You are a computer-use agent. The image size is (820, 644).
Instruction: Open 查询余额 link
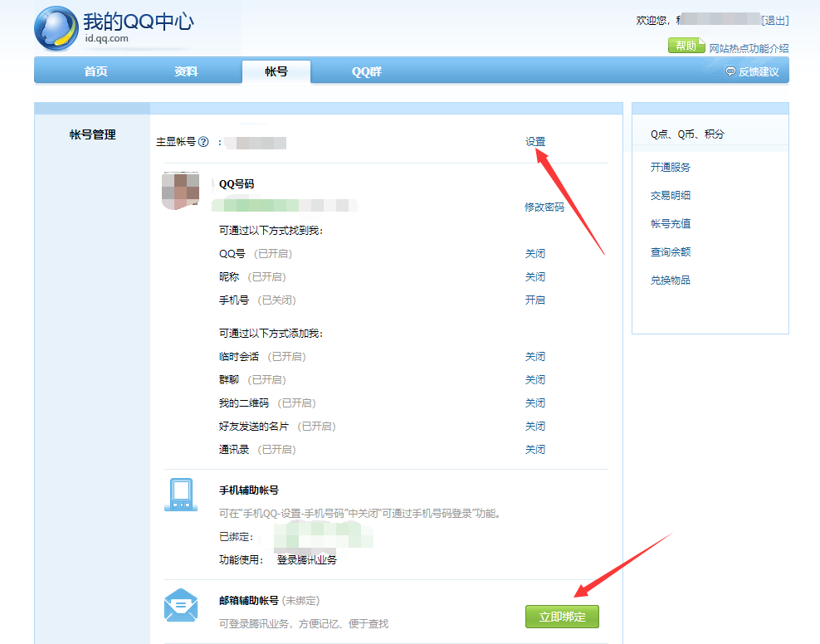click(671, 252)
